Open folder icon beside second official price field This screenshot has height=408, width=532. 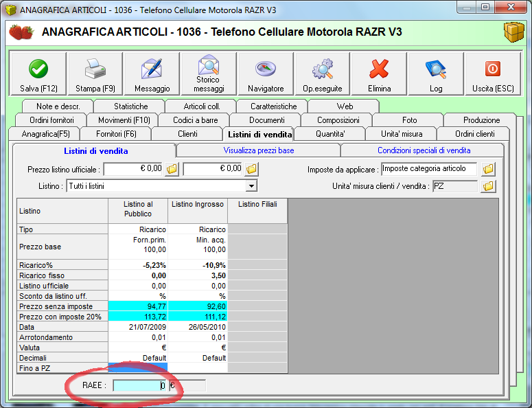251,169
